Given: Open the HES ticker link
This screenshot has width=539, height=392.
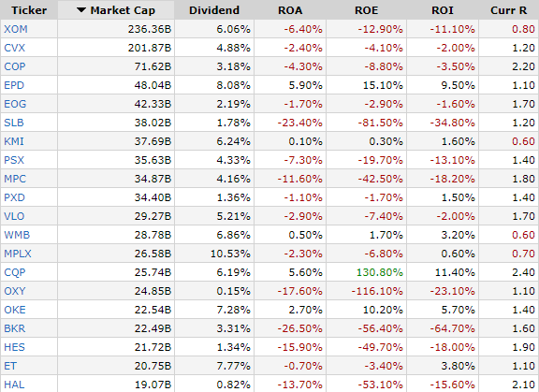Looking at the screenshot, I should coord(14,347).
